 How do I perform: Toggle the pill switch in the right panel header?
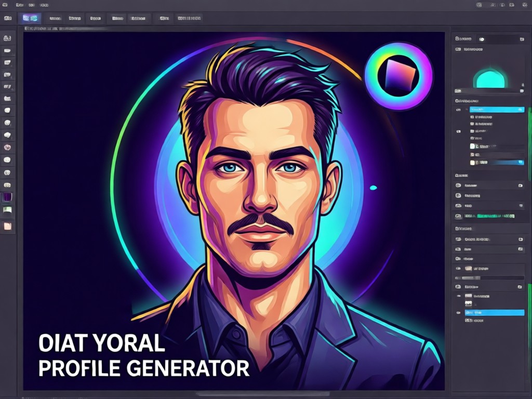point(482,39)
